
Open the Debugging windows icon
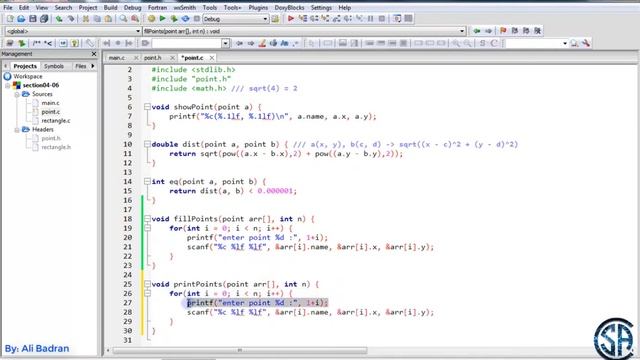click(x=397, y=19)
